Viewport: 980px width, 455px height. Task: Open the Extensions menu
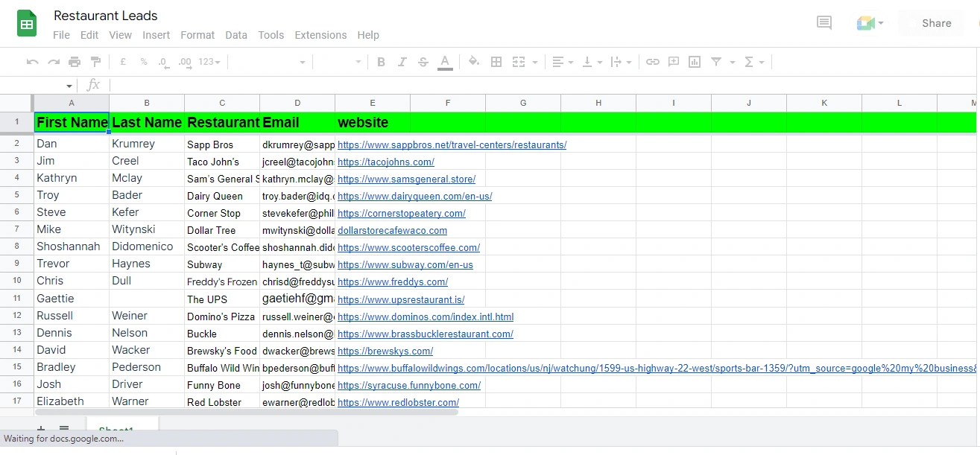point(320,35)
